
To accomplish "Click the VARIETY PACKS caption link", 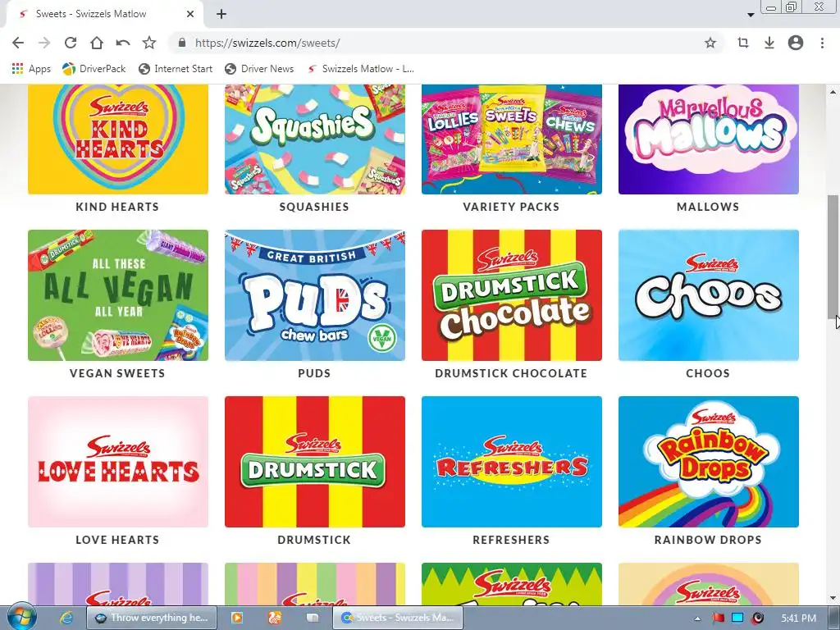I will pyautogui.click(x=511, y=207).
